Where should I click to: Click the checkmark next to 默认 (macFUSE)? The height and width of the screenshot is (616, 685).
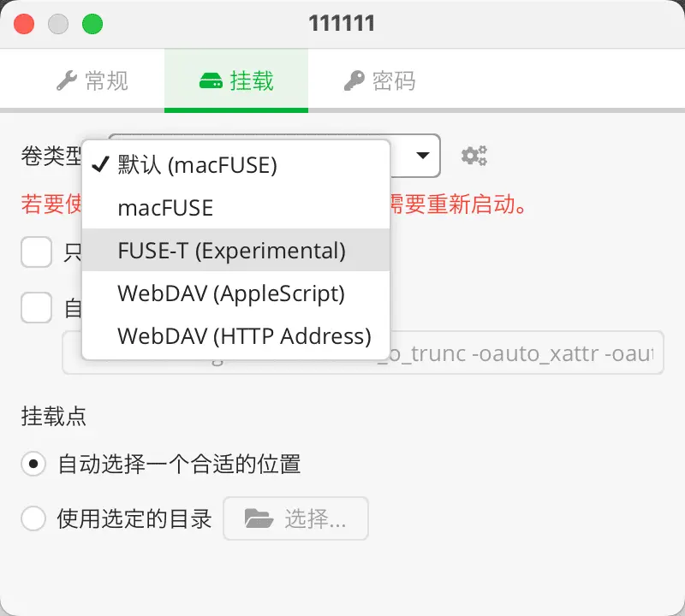(x=100, y=164)
